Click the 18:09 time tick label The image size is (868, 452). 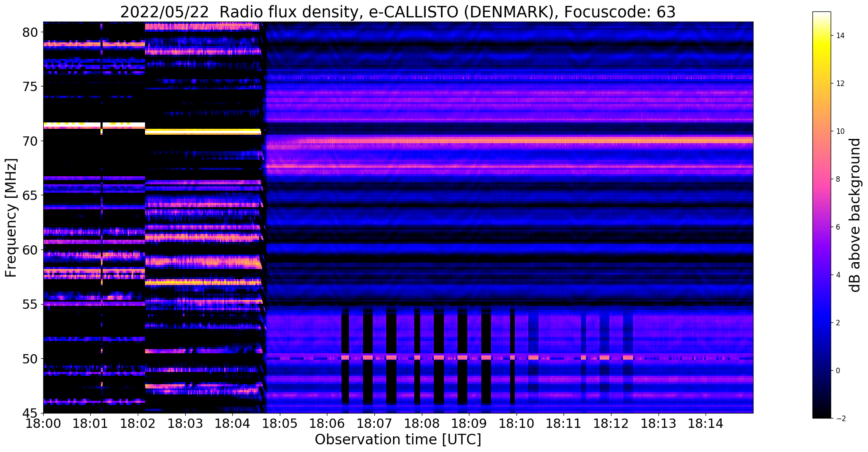click(x=469, y=423)
